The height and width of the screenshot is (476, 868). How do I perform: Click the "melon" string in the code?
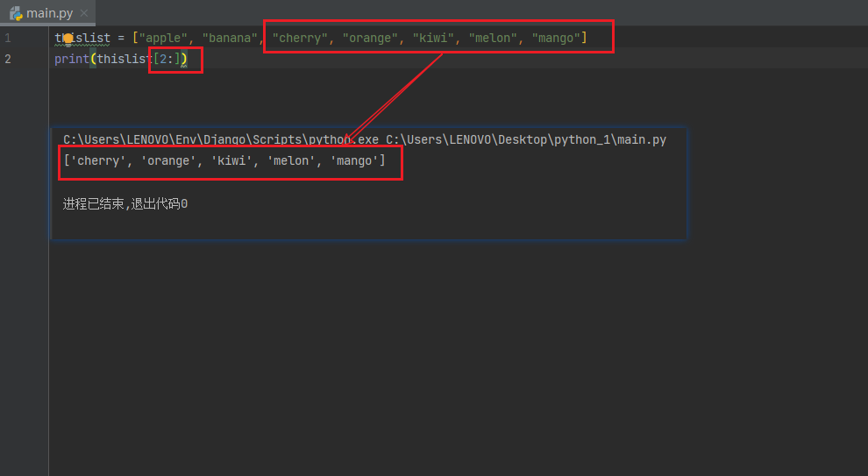tap(494, 39)
